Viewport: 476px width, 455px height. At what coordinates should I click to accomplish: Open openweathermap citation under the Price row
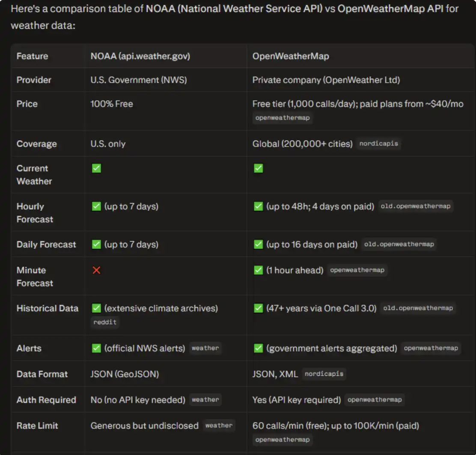(x=282, y=118)
